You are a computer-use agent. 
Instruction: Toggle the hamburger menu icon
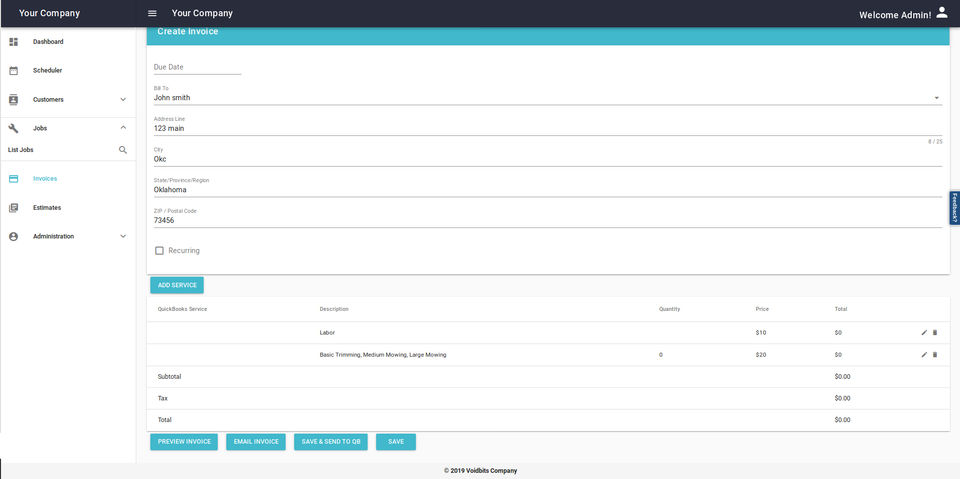click(152, 13)
